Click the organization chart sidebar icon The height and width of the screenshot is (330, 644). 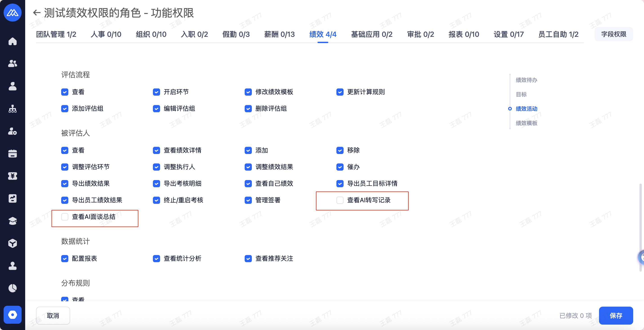pos(13,109)
